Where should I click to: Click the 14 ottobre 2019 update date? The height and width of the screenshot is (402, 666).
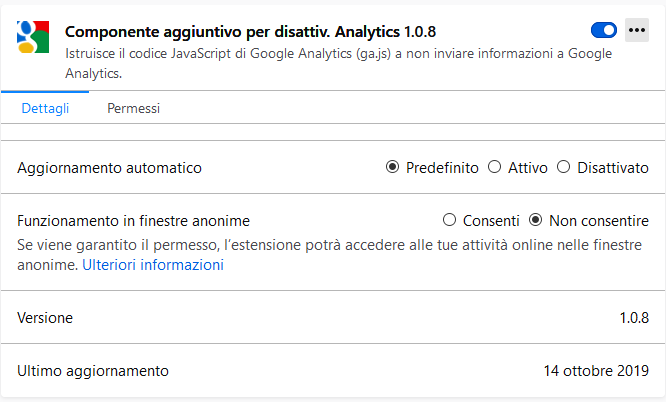[x=596, y=371]
